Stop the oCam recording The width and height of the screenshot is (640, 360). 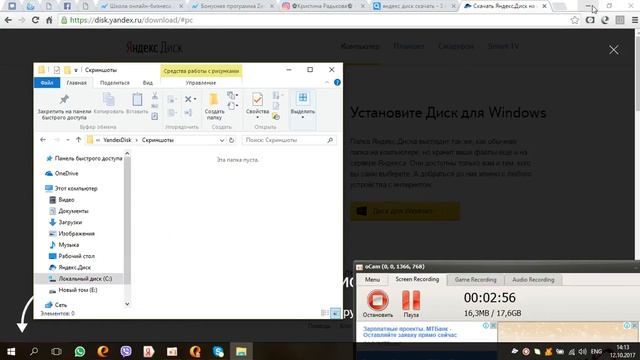coord(378,303)
